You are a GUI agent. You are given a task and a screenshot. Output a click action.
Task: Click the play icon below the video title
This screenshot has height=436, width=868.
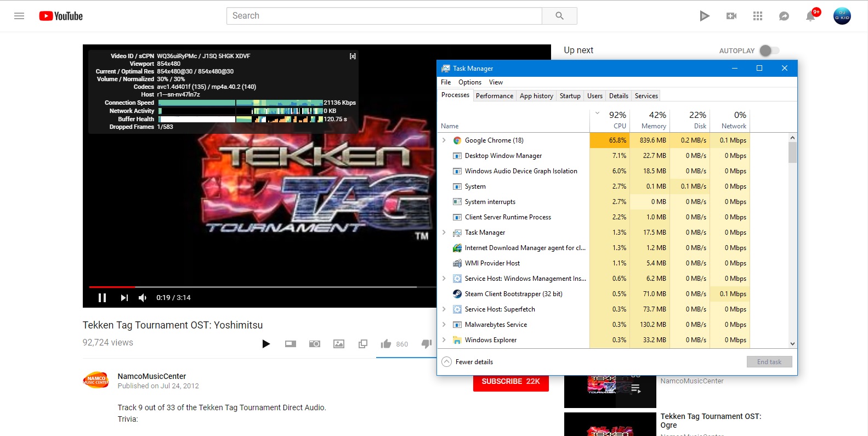[x=266, y=344]
